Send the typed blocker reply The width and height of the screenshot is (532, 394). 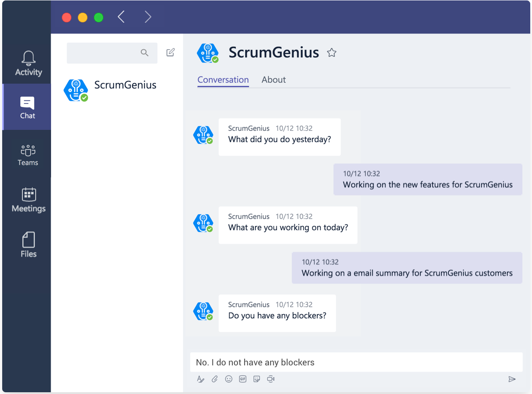513,379
